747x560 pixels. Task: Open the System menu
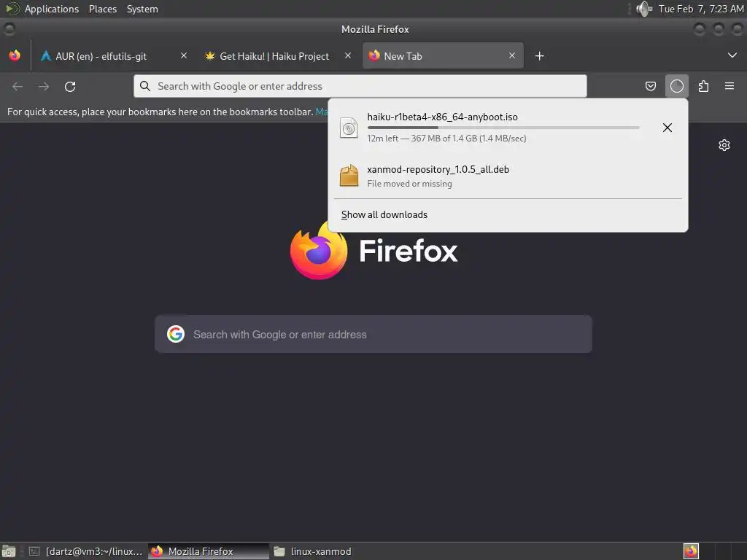coord(142,9)
